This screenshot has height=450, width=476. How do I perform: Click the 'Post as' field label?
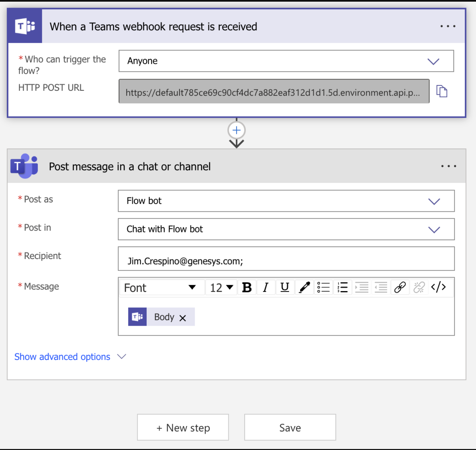coord(38,199)
